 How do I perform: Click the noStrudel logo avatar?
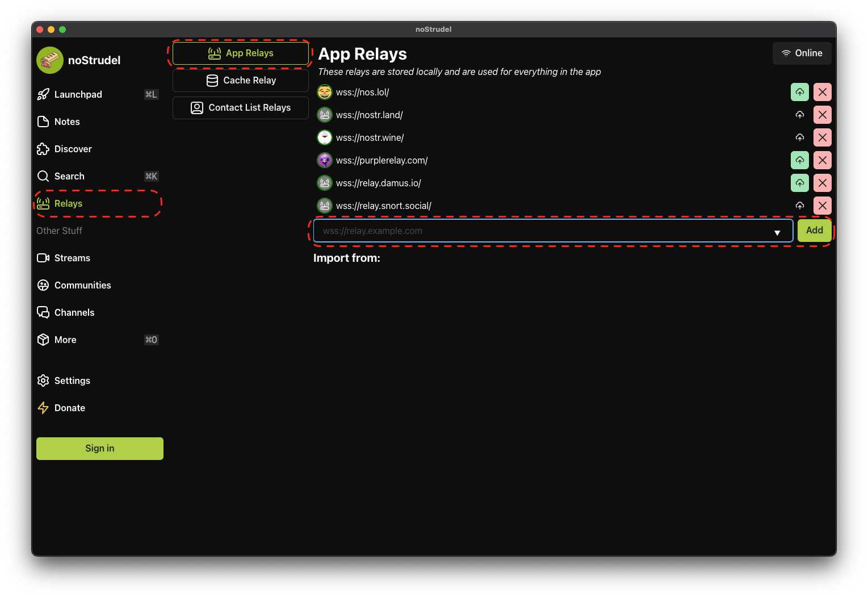(x=49, y=60)
